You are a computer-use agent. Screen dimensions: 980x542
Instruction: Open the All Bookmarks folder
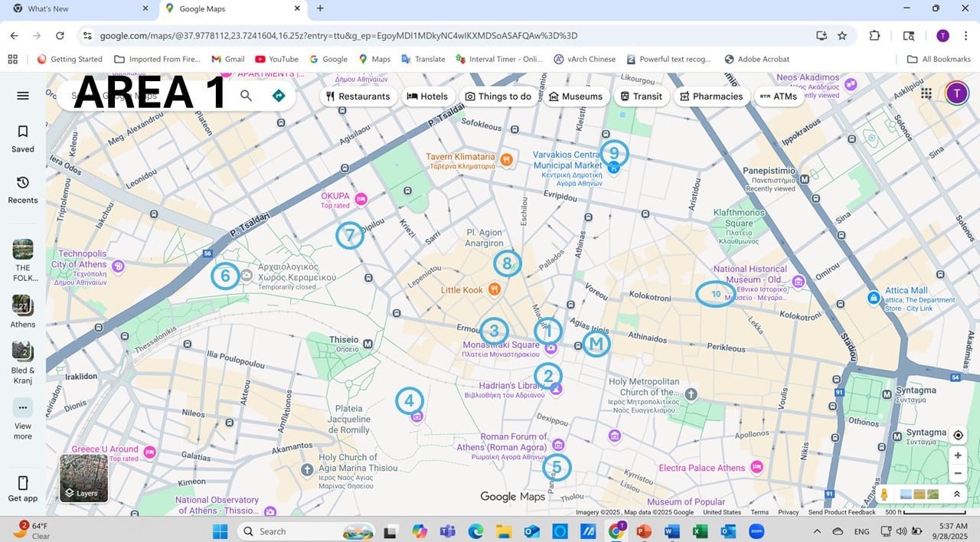coord(939,59)
